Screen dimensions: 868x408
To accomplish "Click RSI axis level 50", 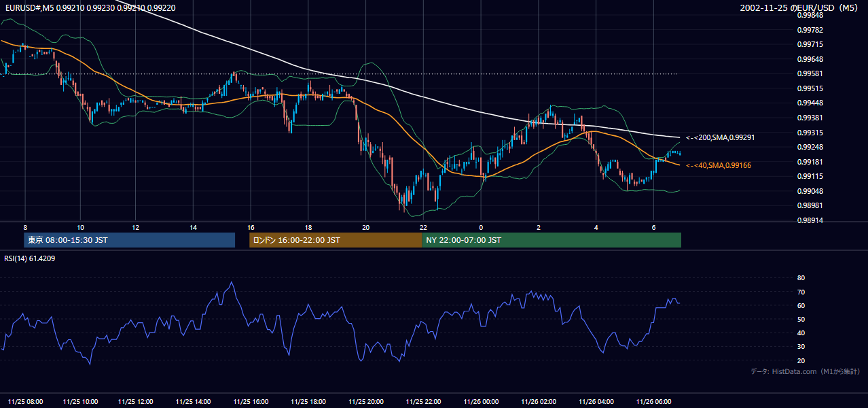I will pyautogui.click(x=801, y=319).
